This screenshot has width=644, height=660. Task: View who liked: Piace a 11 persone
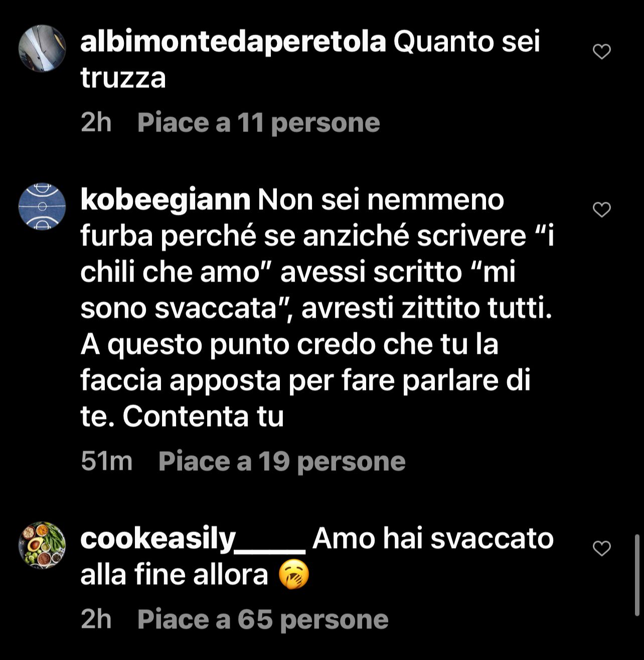click(x=258, y=123)
